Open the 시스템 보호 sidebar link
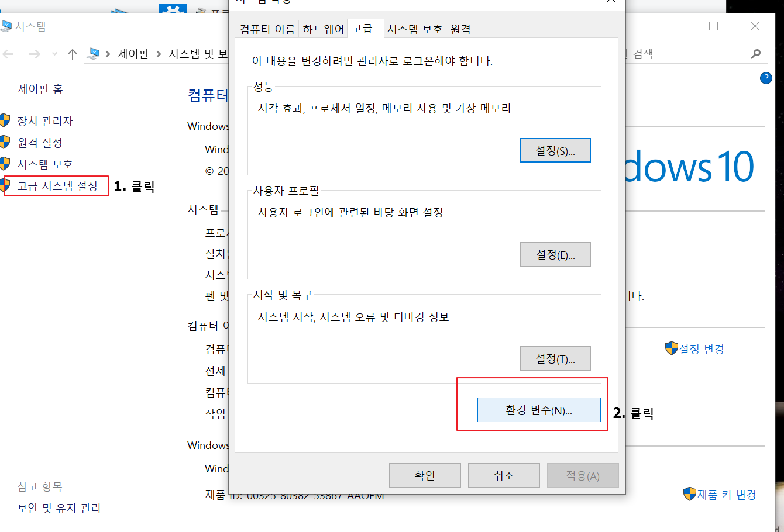Image resolution: width=784 pixels, height=532 pixels. click(x=45, y=164)
